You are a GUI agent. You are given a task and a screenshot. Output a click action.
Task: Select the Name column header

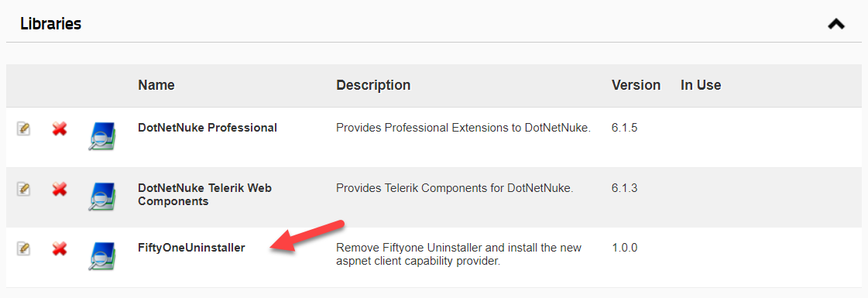[156, 85]
